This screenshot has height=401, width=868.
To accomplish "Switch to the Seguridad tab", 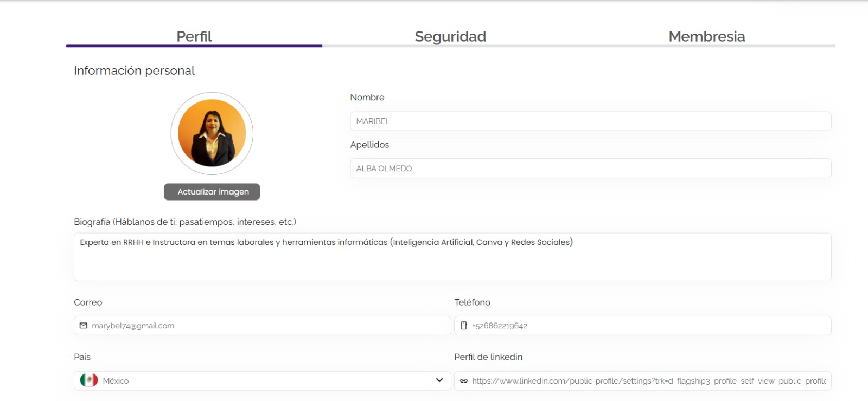I will pyautogui.click(x=450, y=36).
